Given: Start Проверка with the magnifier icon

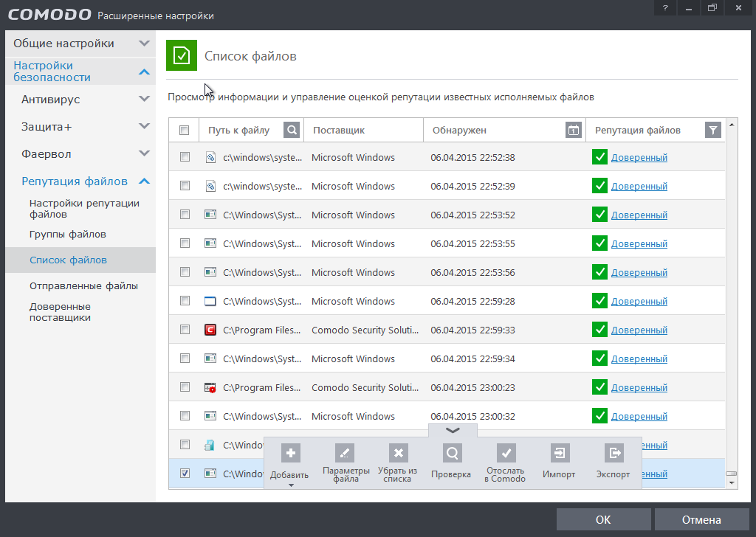Looking at the screenshot, I should (x=453, y=453).
